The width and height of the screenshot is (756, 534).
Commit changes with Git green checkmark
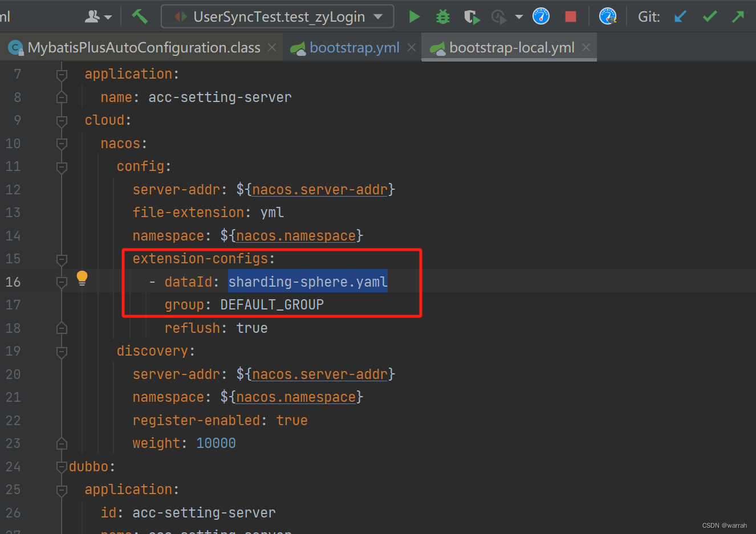pyautogui.click(x=710, y=17)
